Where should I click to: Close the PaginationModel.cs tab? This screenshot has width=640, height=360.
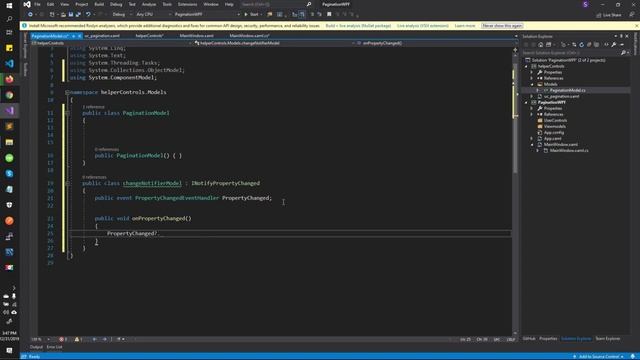(80, 36)
